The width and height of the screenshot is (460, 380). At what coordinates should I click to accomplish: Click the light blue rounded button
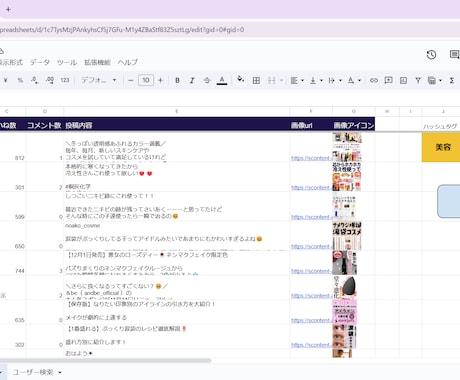point(449,201)
